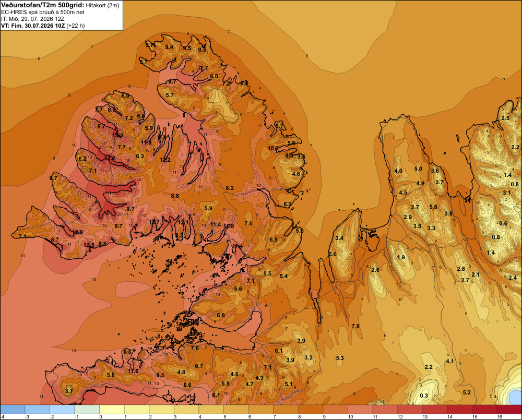This screenshot has height=420, width=522.
Task: Click the 9.4 temperature value in the north
Action: [169, 47]
